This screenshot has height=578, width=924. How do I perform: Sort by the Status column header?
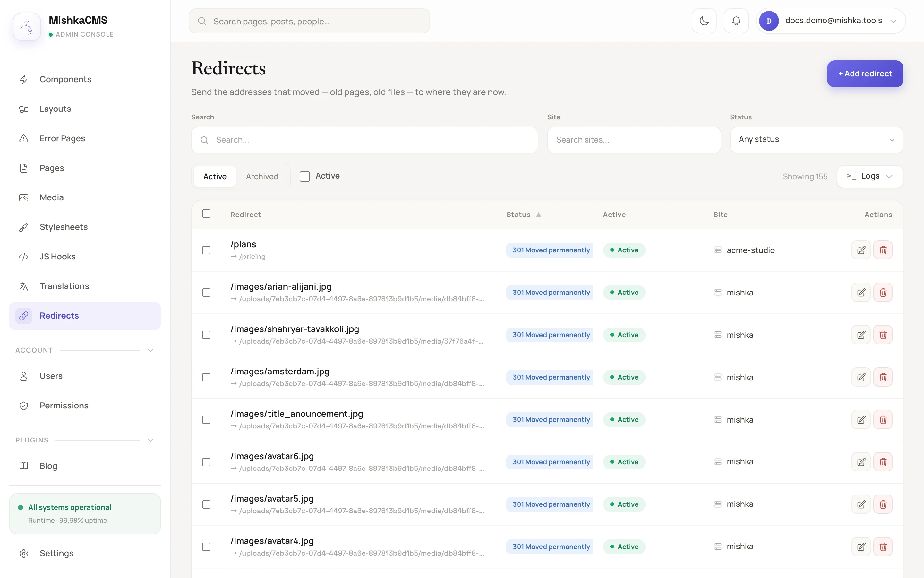[524, 215]
